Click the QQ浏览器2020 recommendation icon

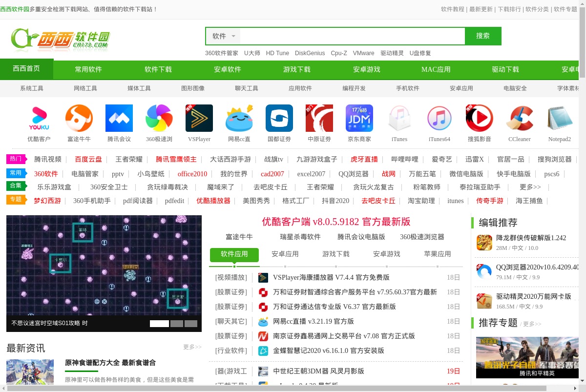click(x=484, y=272)
